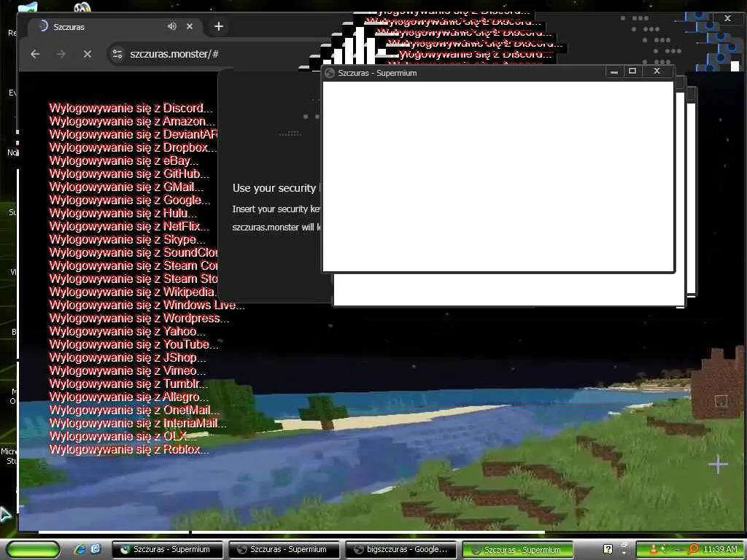The width and height of the screenshot is (747, 560).
Task: Click "Wylogowywanie się z InteriaMail..." line
Action: tap(138, 423)
